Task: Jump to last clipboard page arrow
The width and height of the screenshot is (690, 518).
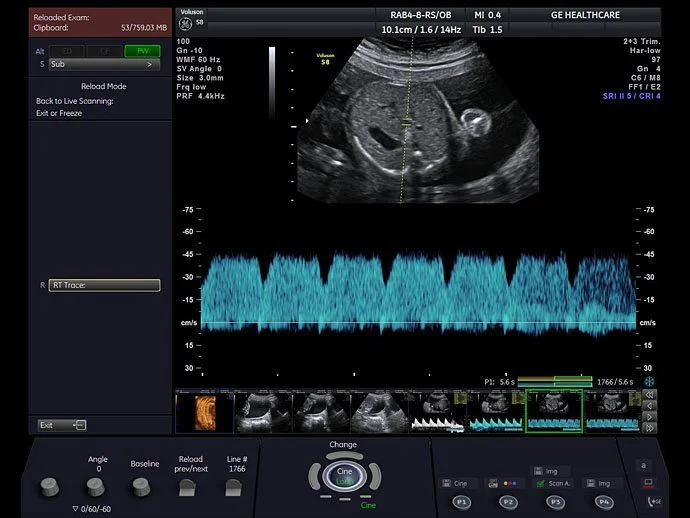Action: click(650, 427)
